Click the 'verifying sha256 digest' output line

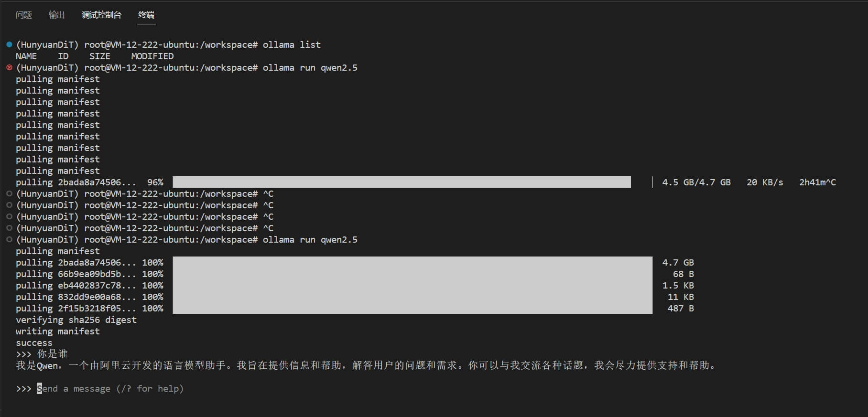(76, 320)
